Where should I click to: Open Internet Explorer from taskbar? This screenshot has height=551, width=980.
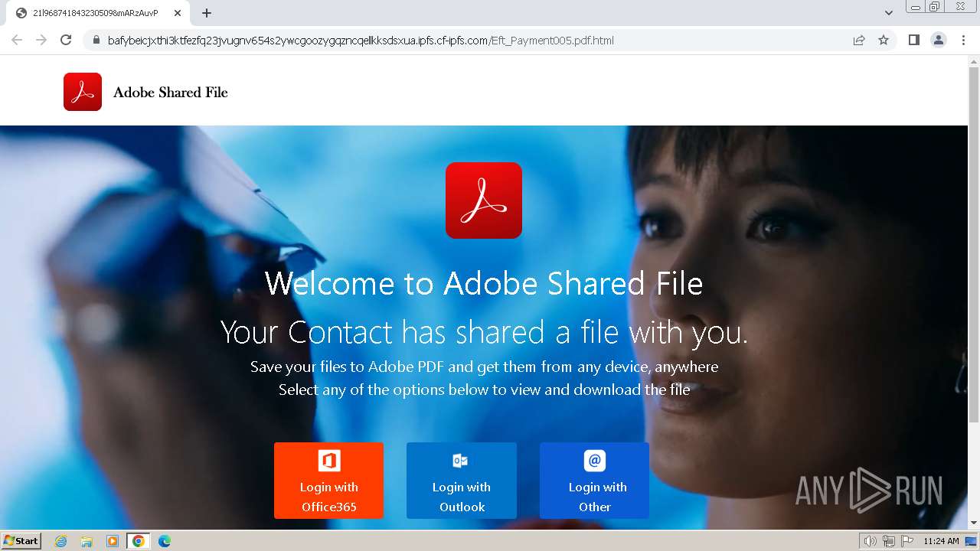click(61, 541)
